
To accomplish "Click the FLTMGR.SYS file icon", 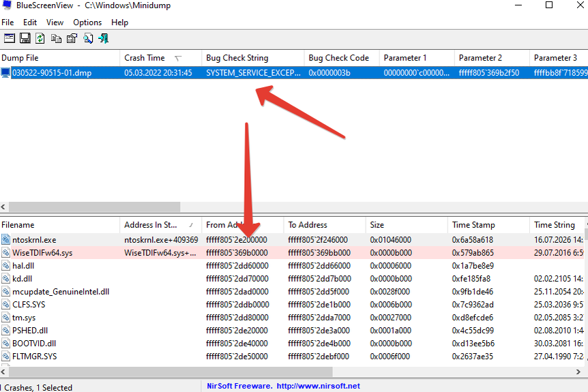I will pyautogui.click(x=5, y=356).
